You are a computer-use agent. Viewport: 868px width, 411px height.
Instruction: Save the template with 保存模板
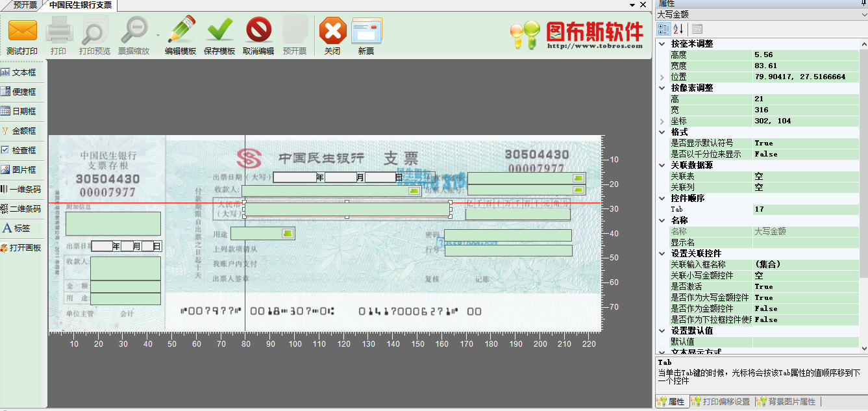(219, 31)
